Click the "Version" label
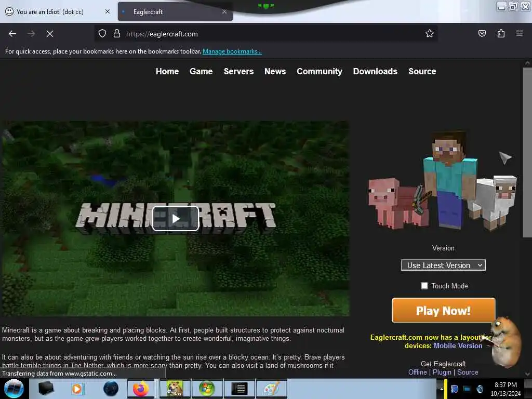 click(x=443, y=248)
